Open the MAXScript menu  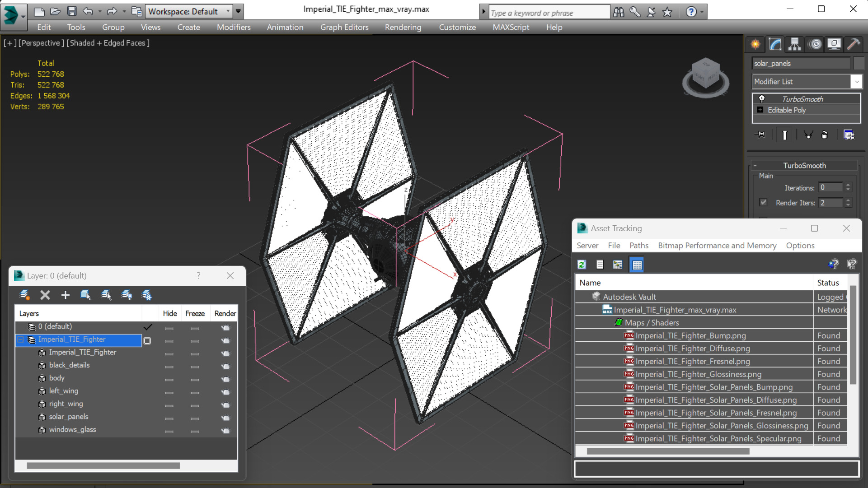[511, 27]
